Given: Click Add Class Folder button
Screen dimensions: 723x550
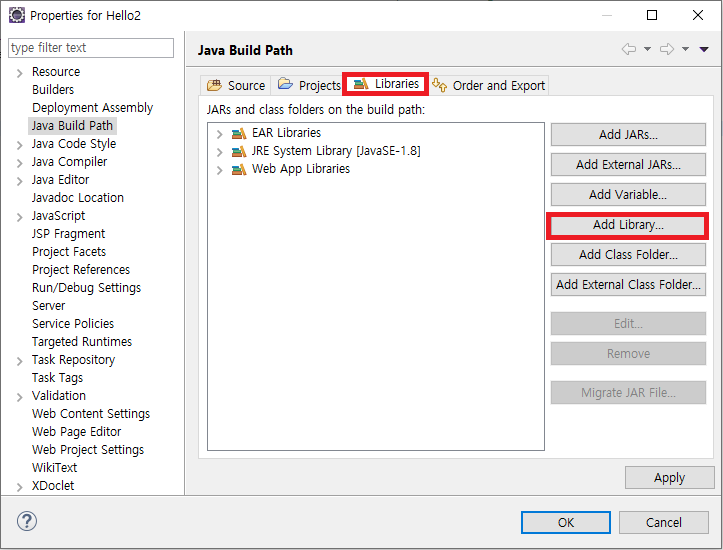Looking at the screenshot, I should click(x=628, y=254).
